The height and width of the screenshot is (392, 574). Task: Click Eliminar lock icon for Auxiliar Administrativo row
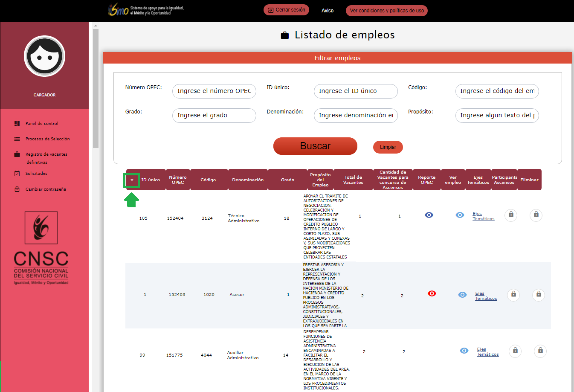(540, 351)
